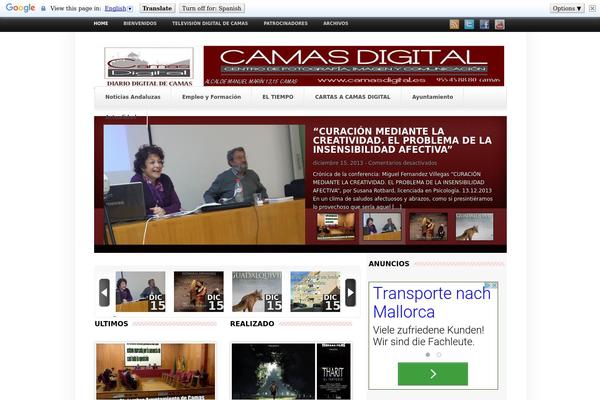Image resolution: width=600 pixels, height=400 pixels.
Task: Click the Google logo in translate bar
Action: coord(21,8)
